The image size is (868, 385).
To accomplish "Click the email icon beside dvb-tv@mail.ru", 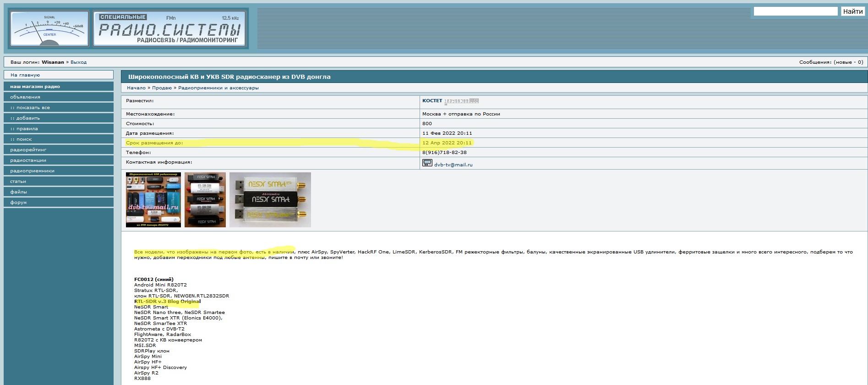I will [427, 163].
